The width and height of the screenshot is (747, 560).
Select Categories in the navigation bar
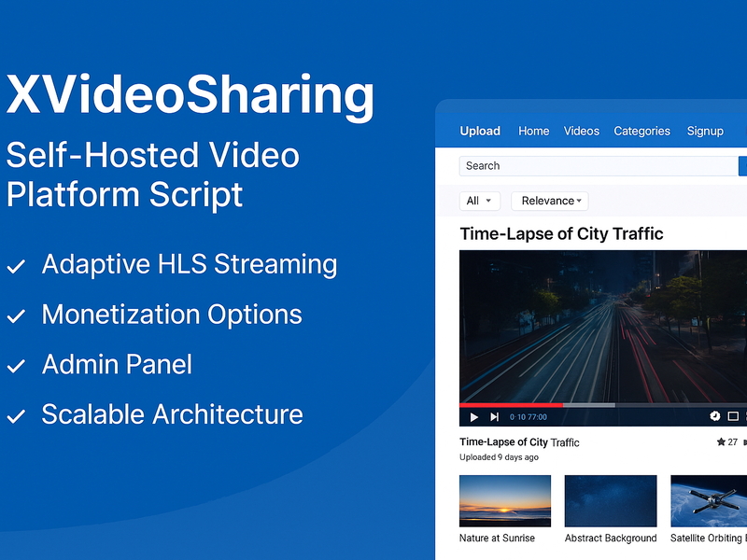point(642,131)
